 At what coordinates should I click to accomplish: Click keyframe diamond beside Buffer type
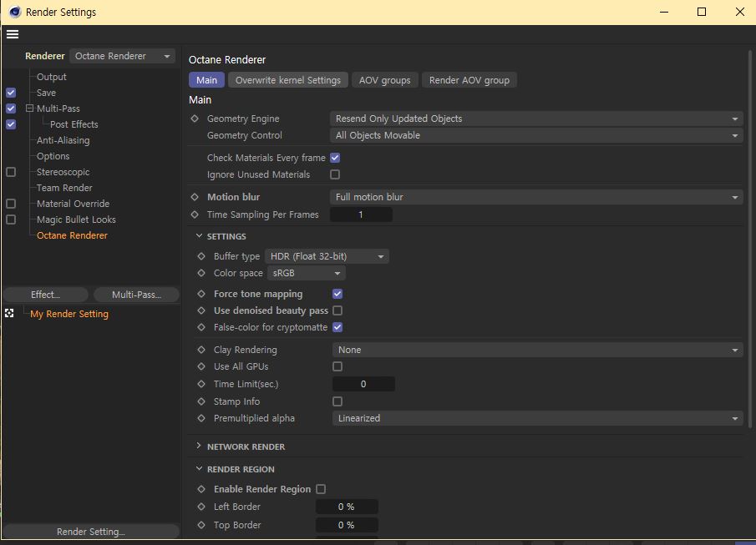tap(201, 256)
